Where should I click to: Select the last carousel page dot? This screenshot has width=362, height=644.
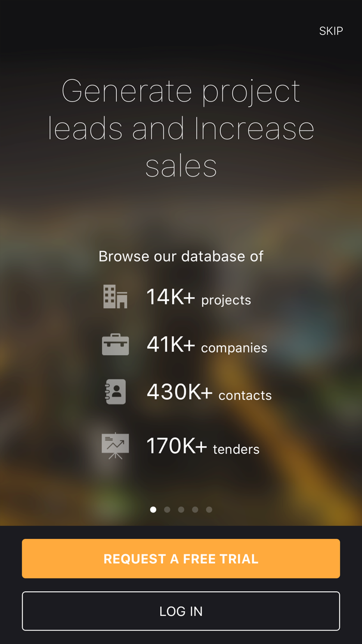pyautogui.click(x=209, y=509)
